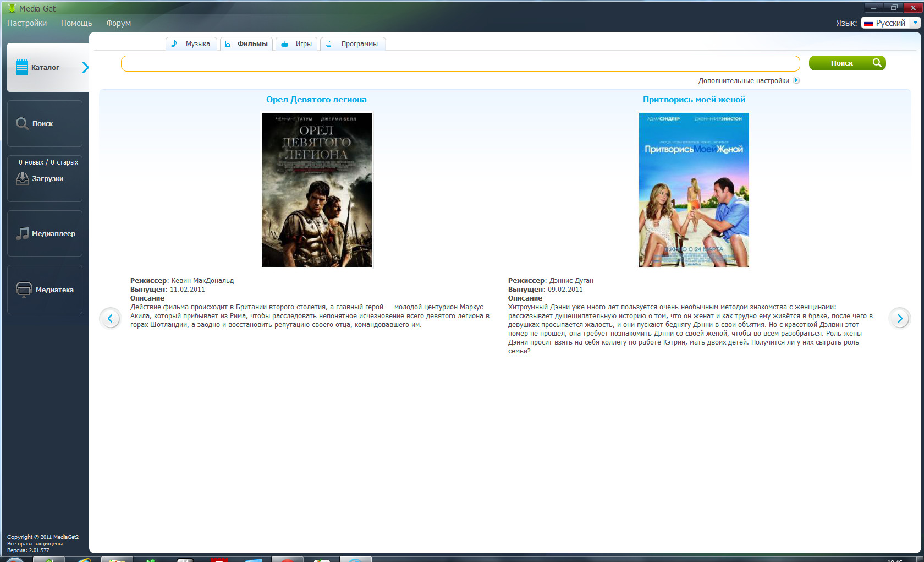Image resolution: width=924 pixels, height=562 pixels.
Task: Switch to the Фильмы tab
Action: 246,43
